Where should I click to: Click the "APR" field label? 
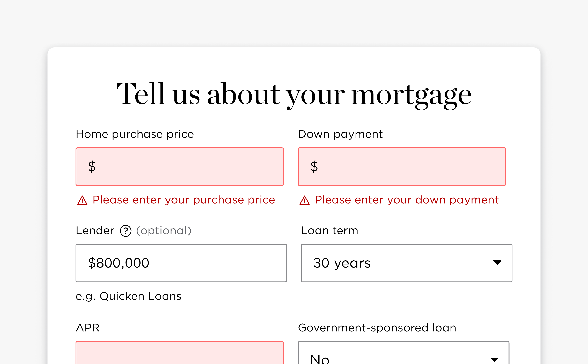(x=88, y=328)
